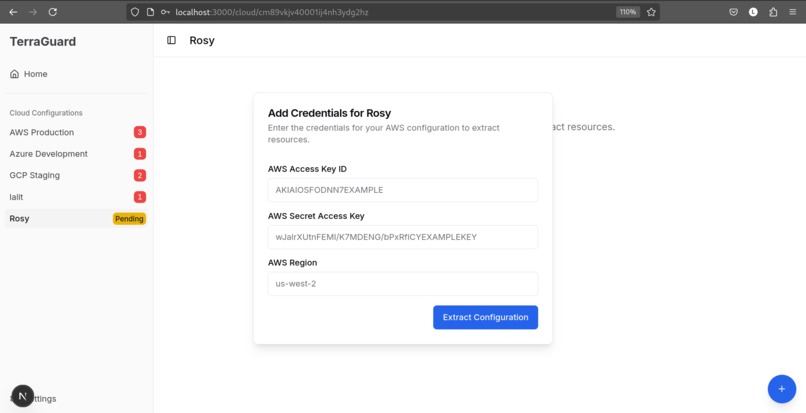Open the Pocket save icon
The width and height of the screenshot is (806, 413).
pos(734,12)
